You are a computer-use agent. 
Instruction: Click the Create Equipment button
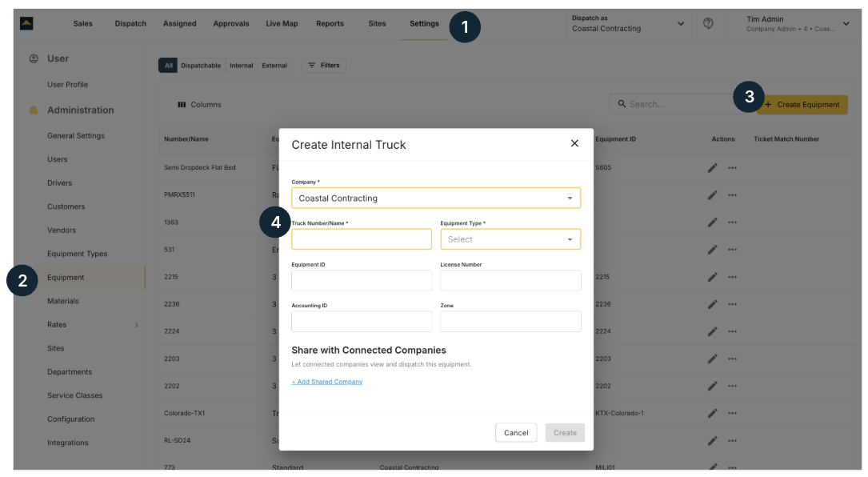pos(802,105)
